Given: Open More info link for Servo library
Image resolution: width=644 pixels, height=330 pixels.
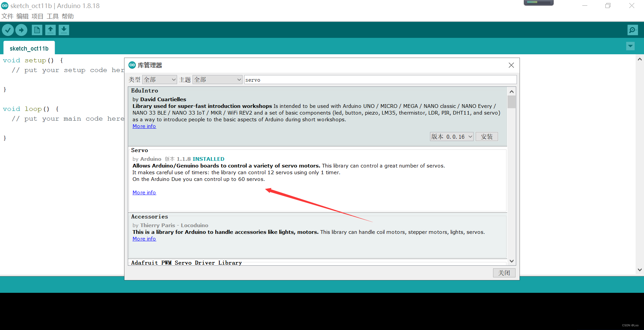Looking at the screenshot, I should point(144,193).
